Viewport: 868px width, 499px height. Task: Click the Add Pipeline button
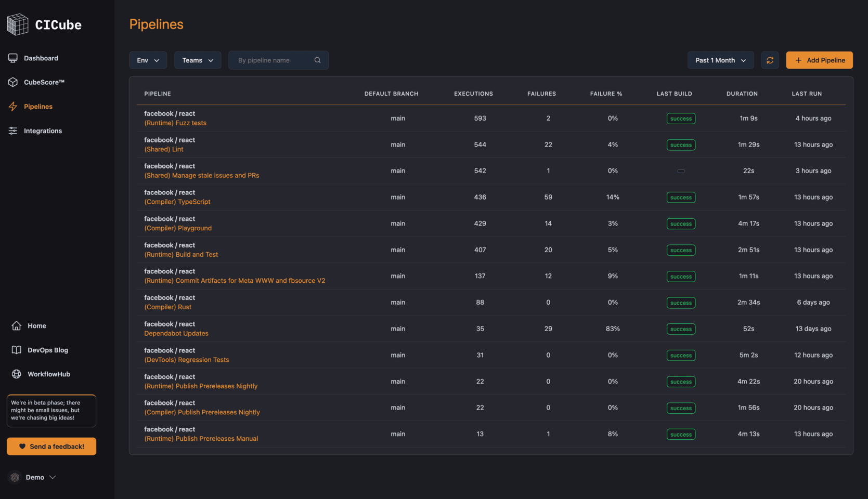(820, 60)
